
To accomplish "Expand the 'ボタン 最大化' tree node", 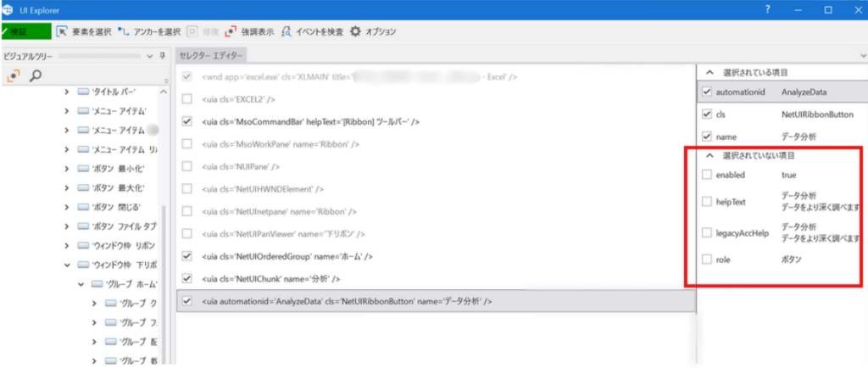I will coord(66,187).
